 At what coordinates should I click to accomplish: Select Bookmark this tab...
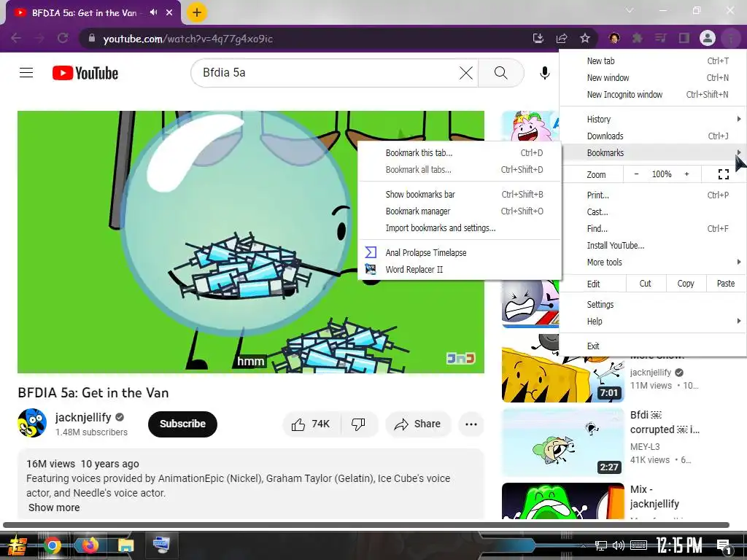[460, 153]
